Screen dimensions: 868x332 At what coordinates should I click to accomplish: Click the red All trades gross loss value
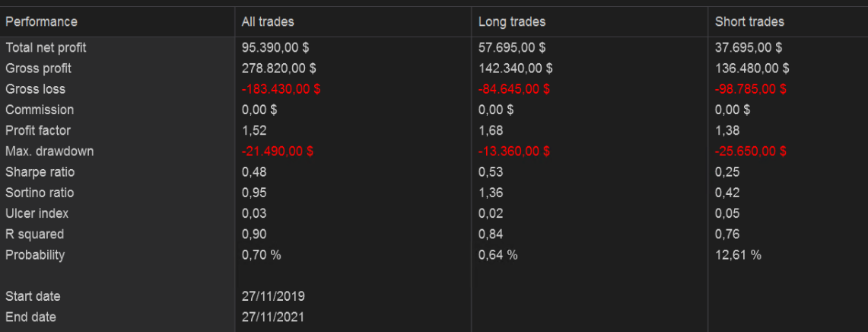coord(281,89)
